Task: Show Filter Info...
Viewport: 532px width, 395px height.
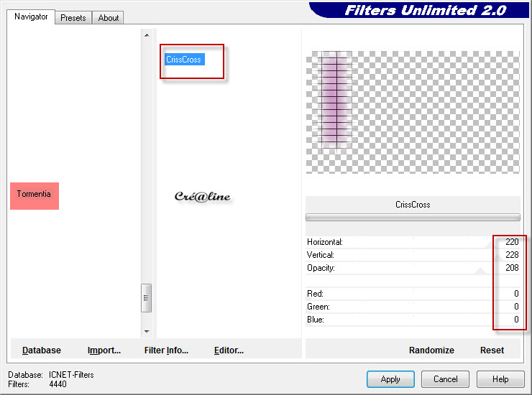Action: [166, 350]
